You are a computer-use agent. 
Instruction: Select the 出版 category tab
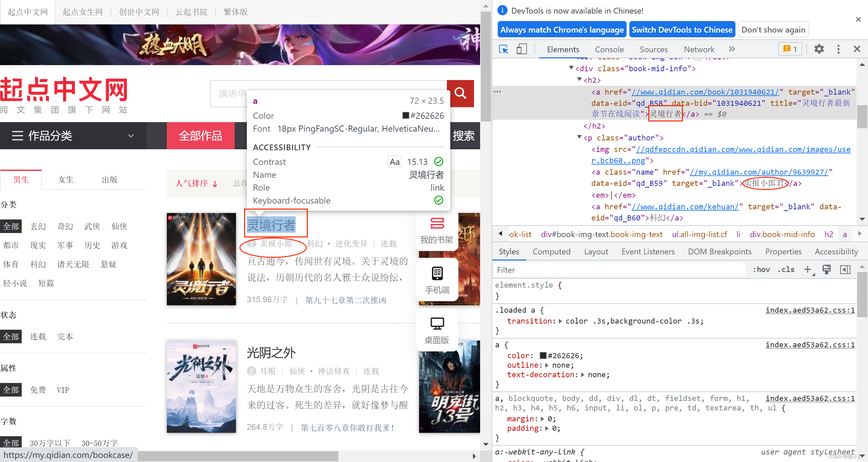pos(110,179)
